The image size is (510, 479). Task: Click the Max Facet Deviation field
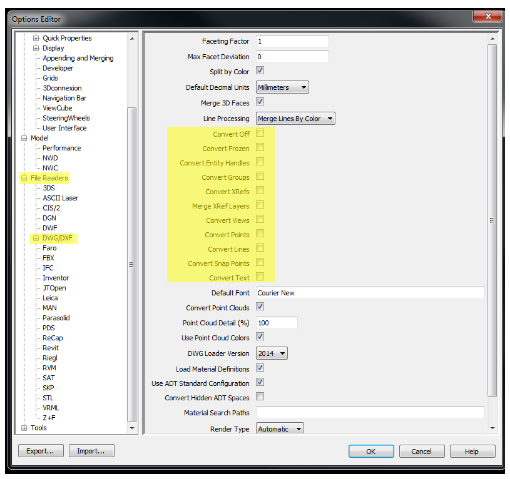[292, 56]
